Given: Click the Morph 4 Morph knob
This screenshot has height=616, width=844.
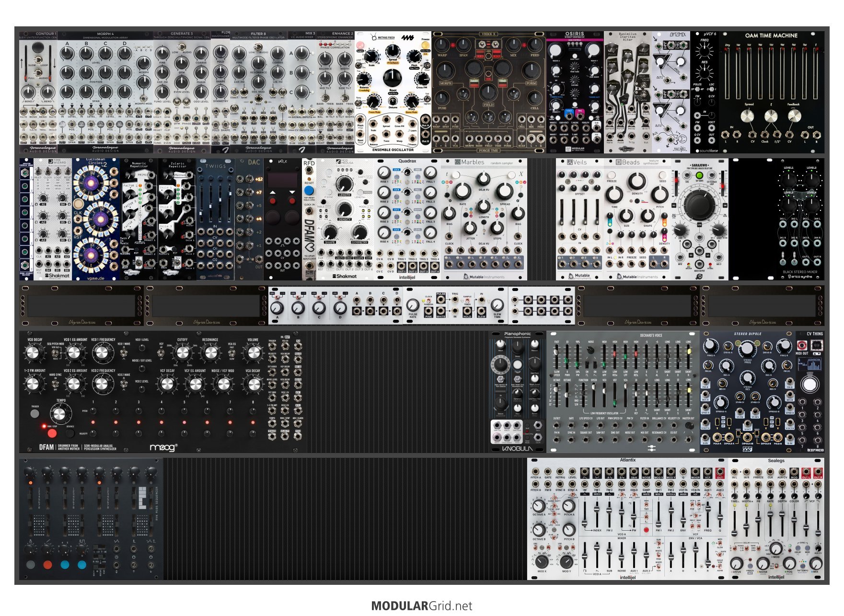Looking at the screenshot, I should pyautogui.click(x=143, y=63).
